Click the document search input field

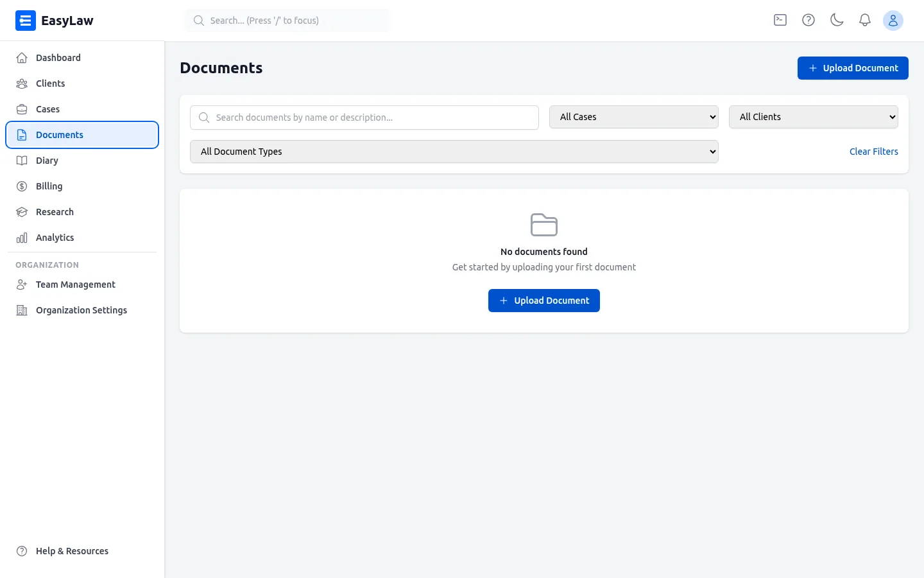(x=364, y=118)
